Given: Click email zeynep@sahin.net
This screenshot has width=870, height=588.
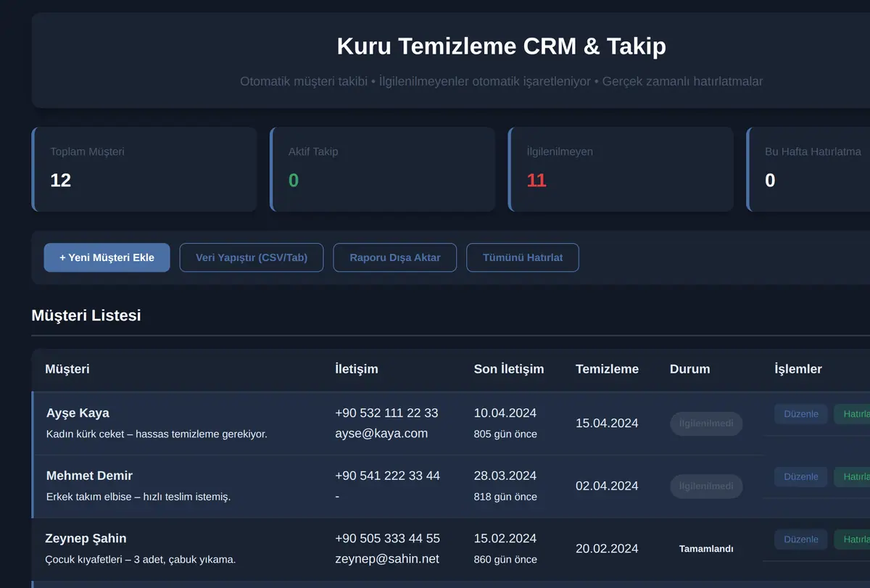Looking at the screenshot, I should point(387,559).
